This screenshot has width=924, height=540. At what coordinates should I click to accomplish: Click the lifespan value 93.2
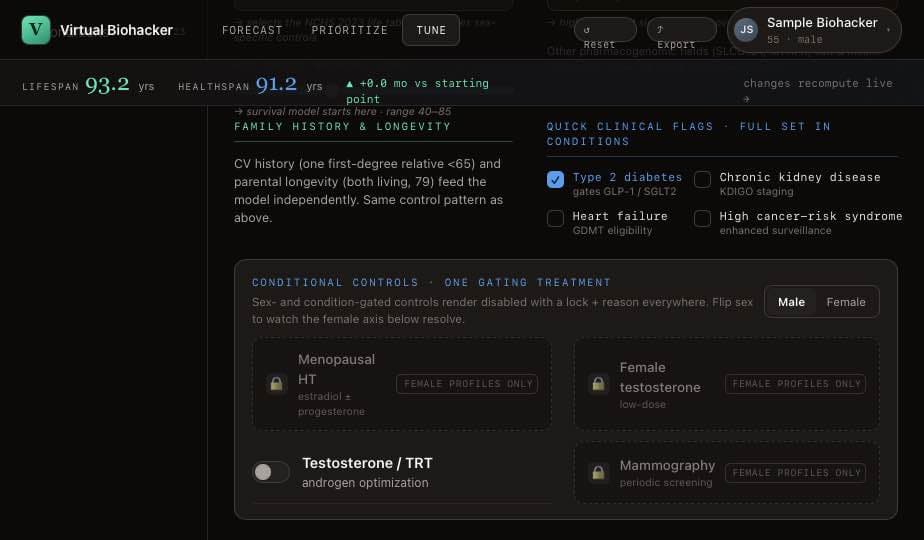[107, 85]
